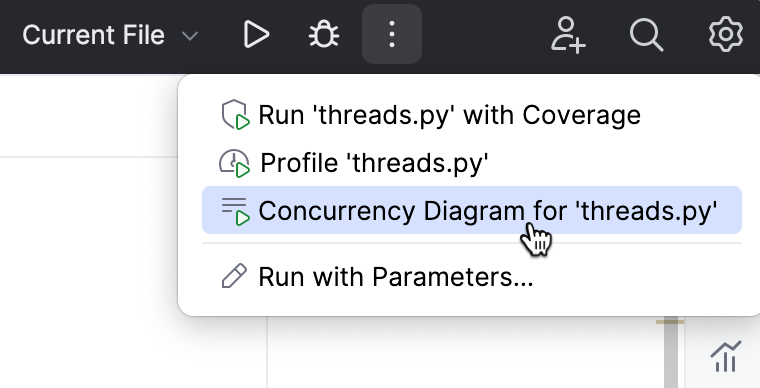The image size is (760, 388).
Task: Start debugging with the bug icon
Action: point(324,34)
